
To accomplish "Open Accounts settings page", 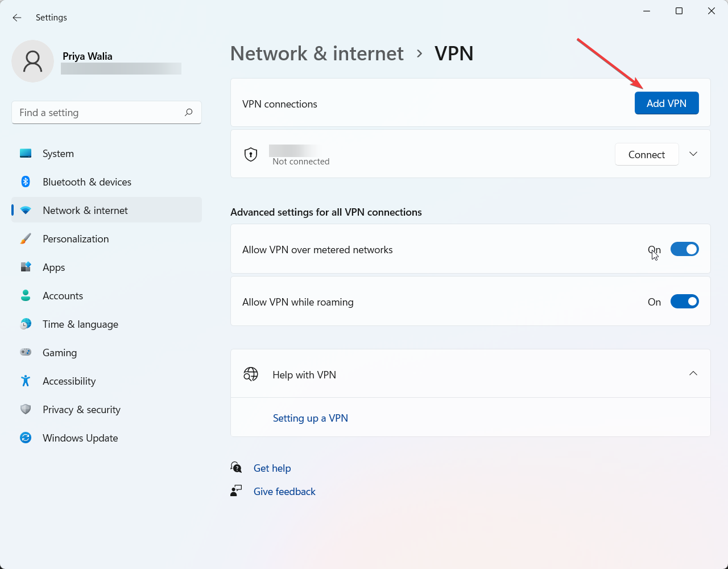I will click(106, 295).
